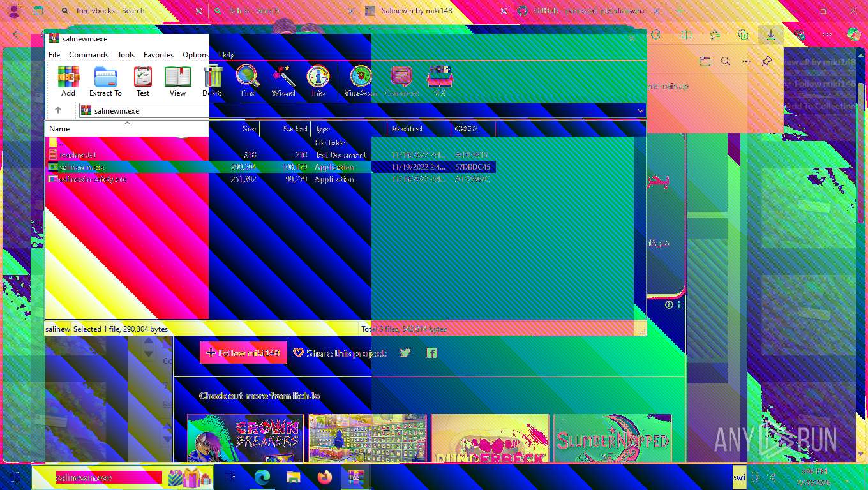Screen dimensions: 868x490
Task: Share the project via Facebook icon
Action: pos(432,353)
